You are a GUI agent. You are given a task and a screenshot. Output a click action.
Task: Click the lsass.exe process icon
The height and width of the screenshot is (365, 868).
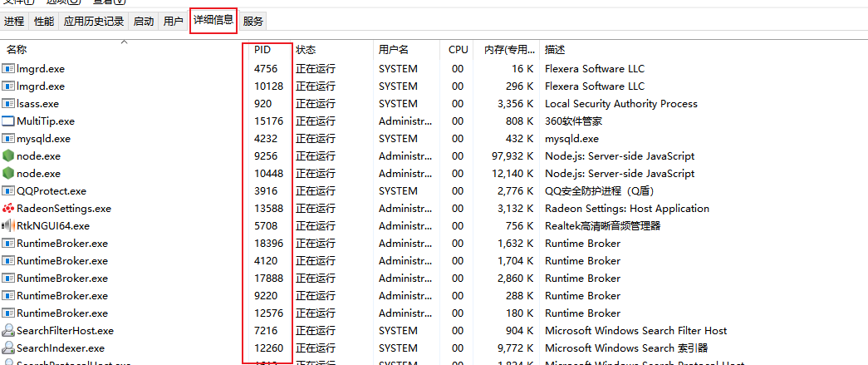[x=7, y=104]
